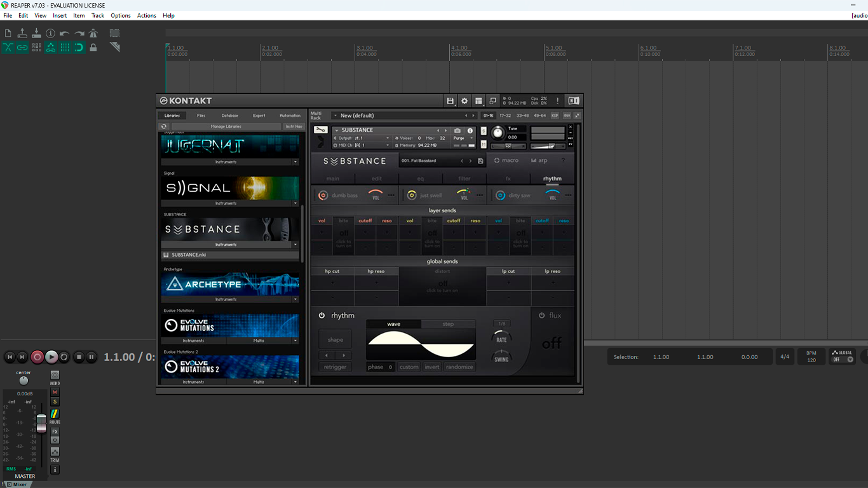This screenshot has height=488, width=868.
Task: Expand SUBSTANCE instrument name dropdown arrow
Action: [337, 130]
